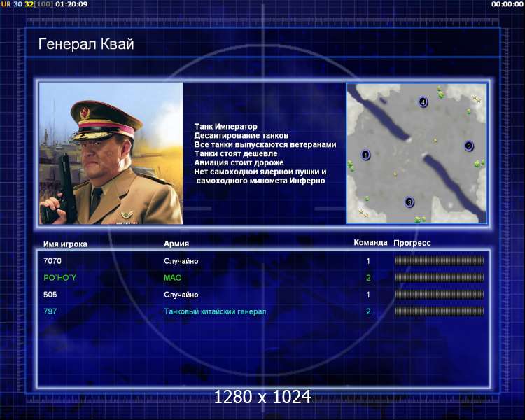Click start position 1 marker on minimap
525x420 pixels.
coord(365,155)
